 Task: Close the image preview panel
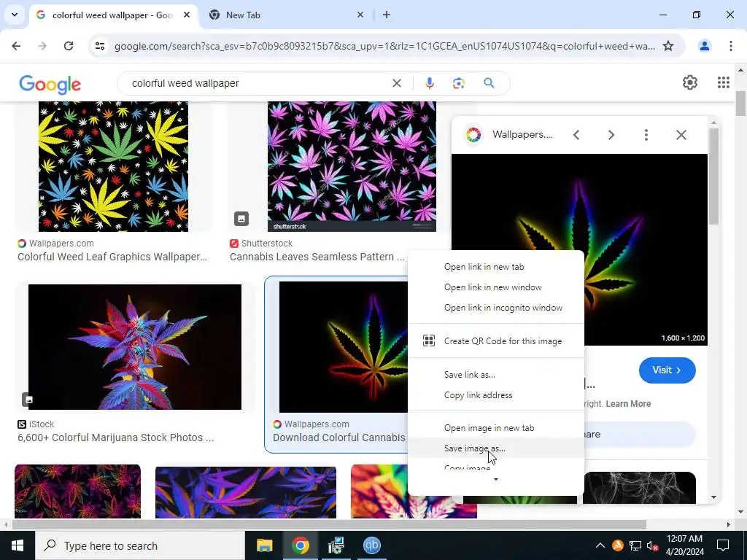681,135
